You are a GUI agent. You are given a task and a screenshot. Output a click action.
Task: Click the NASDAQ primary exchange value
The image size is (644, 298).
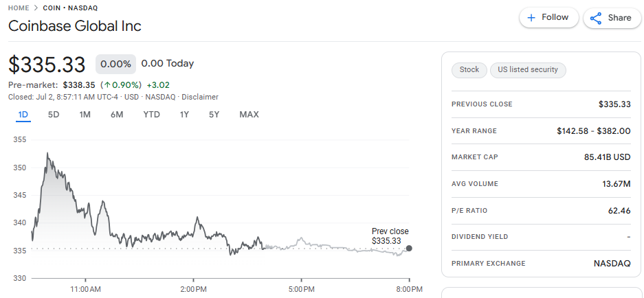pyautogui.click(x=612, y=264)
